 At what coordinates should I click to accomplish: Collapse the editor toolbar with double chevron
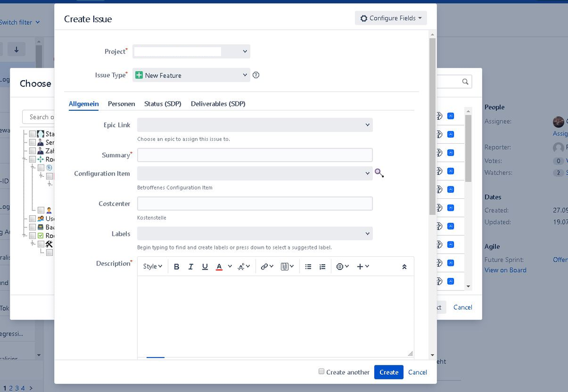[404, 267]
